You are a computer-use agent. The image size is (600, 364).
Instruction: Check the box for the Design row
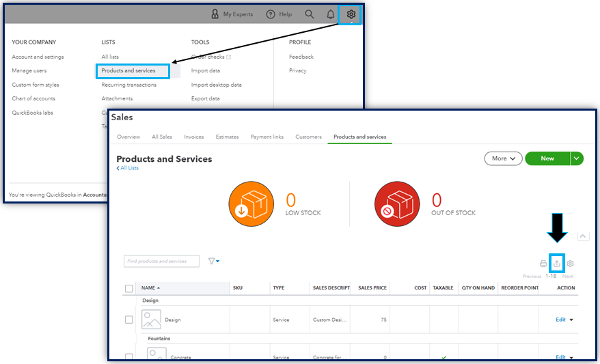[x=129, y=320]
